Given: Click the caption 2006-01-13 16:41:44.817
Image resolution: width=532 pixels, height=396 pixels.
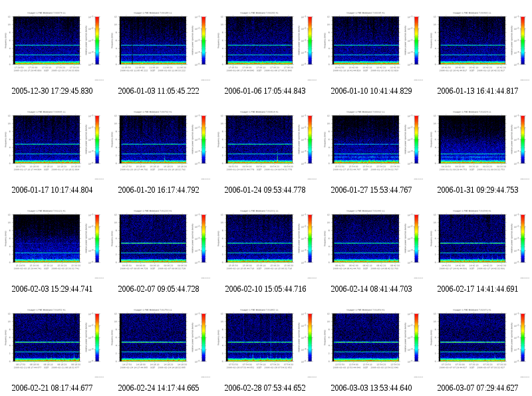Looking at the screenshot, I should point(477,91).
